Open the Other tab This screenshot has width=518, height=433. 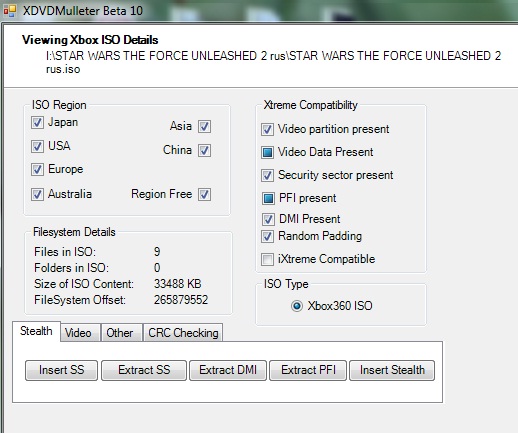(121, 333)
